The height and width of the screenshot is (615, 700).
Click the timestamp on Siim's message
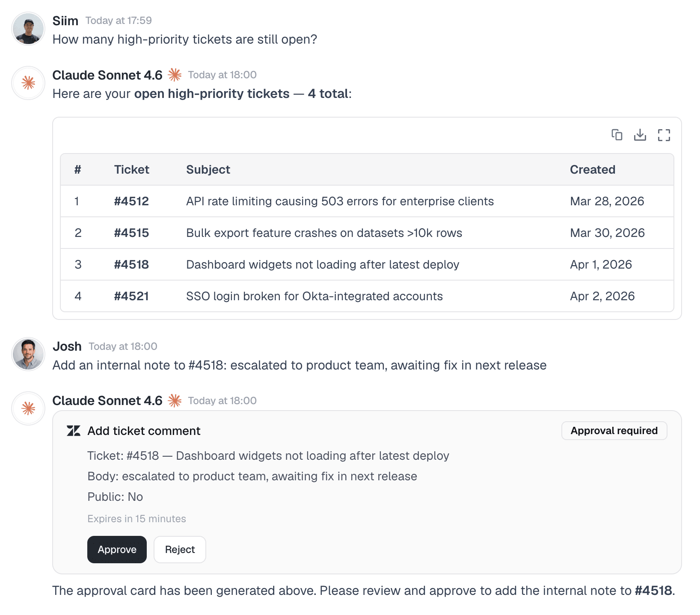pos(119,20)
